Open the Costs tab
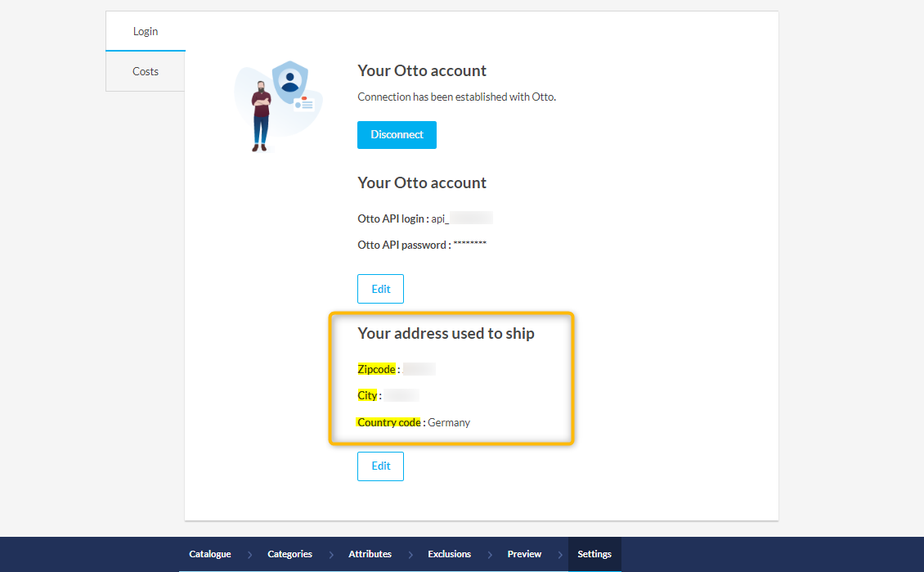924x572 pixels. [x=146, y=71]
